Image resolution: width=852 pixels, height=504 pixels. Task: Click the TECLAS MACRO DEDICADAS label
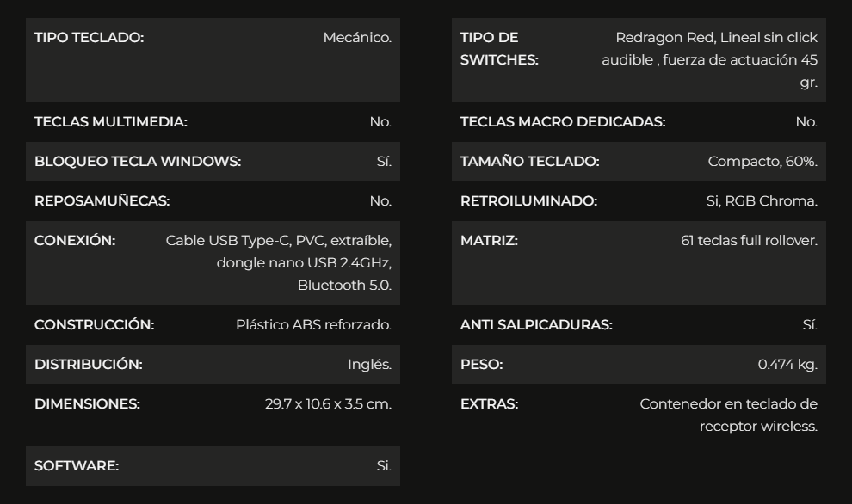click(x=563, y=122)
